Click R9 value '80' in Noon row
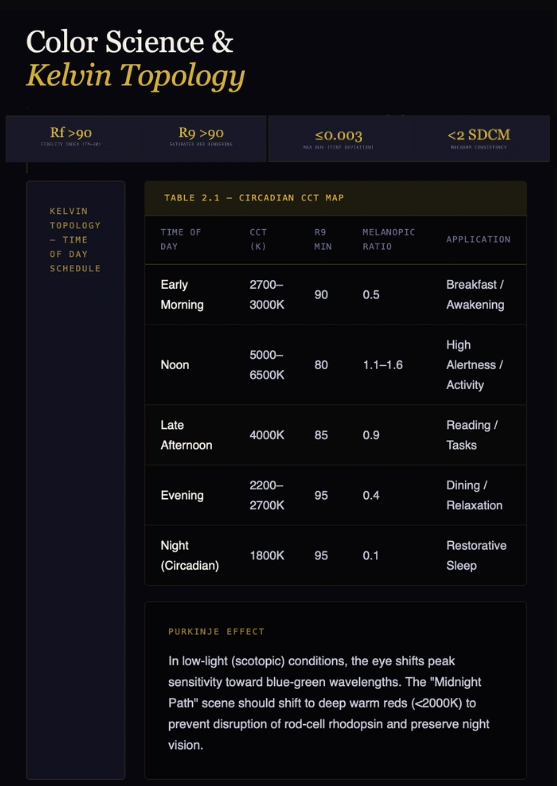 [x=321, y=365]
